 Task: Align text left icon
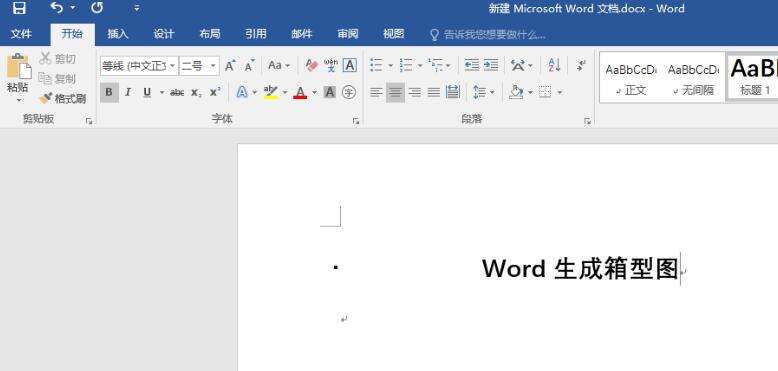376,92
